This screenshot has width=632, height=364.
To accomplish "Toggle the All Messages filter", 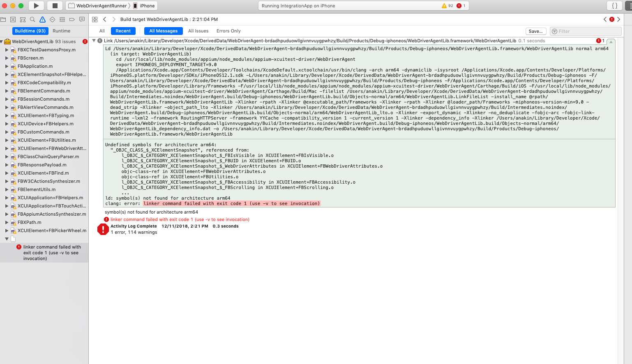I will click(164, 31).
